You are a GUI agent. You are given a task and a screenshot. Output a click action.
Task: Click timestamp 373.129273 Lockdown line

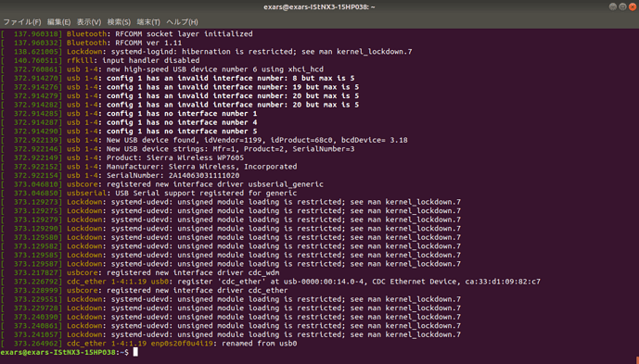click(231, 202)
